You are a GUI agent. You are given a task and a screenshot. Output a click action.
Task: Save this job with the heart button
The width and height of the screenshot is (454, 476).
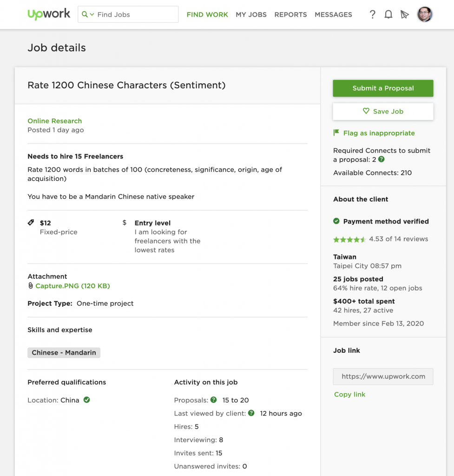[383, 112]
